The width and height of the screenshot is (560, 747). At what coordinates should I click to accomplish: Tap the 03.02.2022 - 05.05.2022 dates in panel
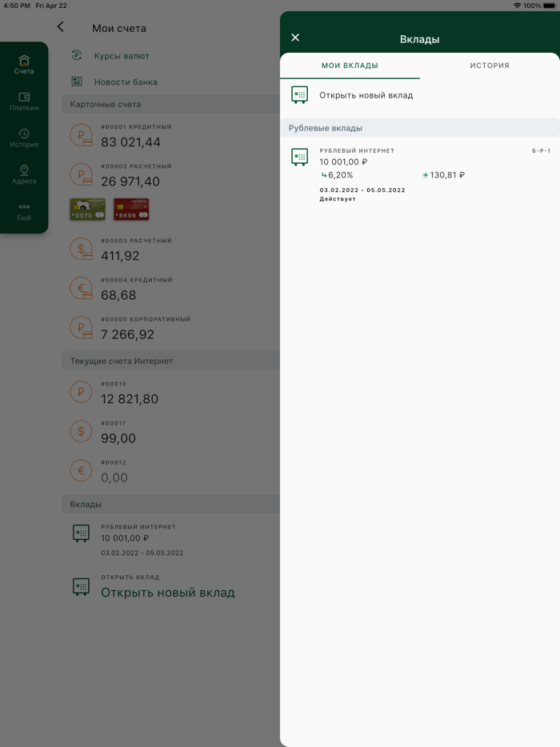tap(362, 190)
